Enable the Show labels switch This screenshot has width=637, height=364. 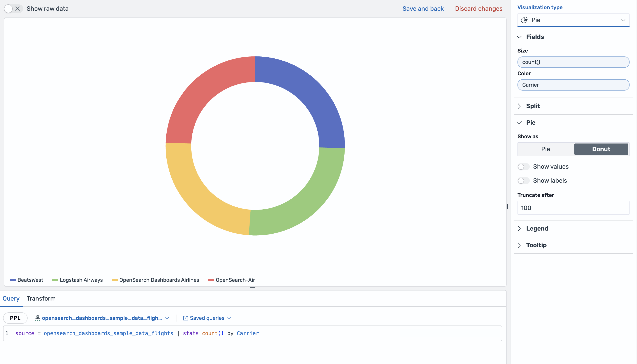[523, 181]
